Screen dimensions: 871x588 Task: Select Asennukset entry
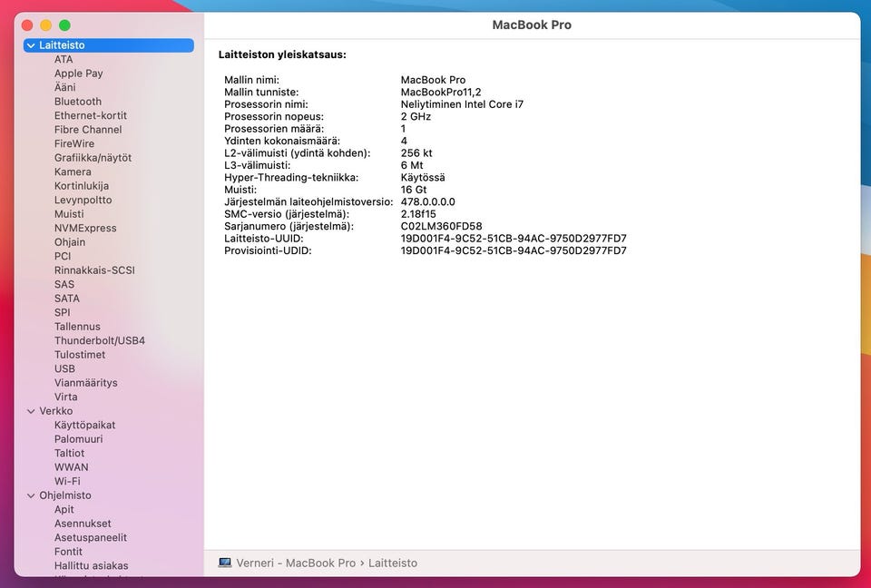tap(83, 524)
